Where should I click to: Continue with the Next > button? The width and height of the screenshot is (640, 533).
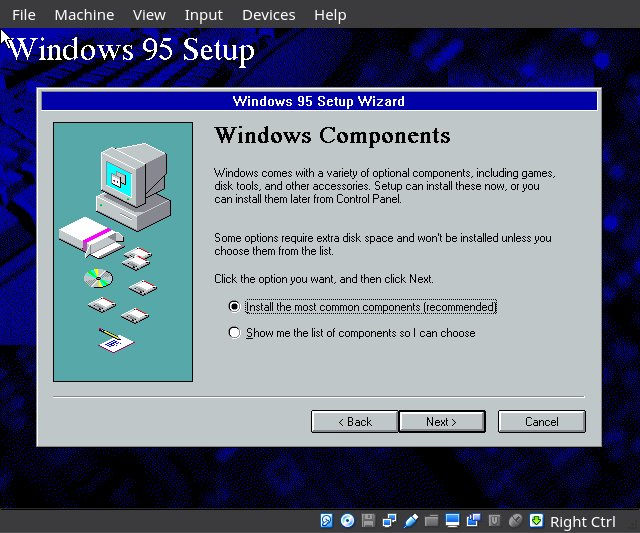point(442,422)
